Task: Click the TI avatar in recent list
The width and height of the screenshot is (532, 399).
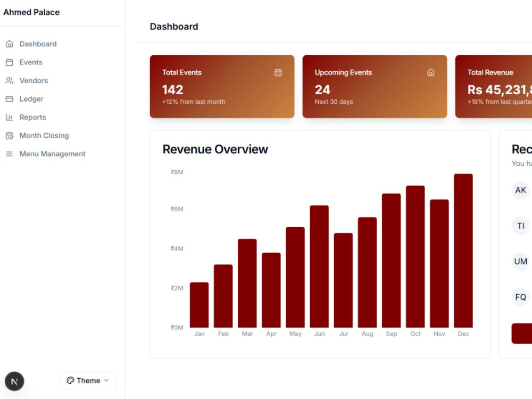Action: [520, 226]
